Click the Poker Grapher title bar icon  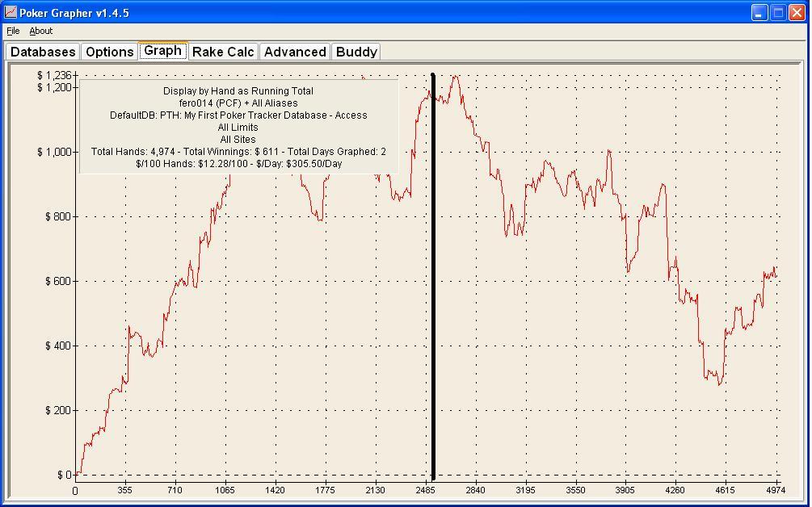(x=10, y=12)
